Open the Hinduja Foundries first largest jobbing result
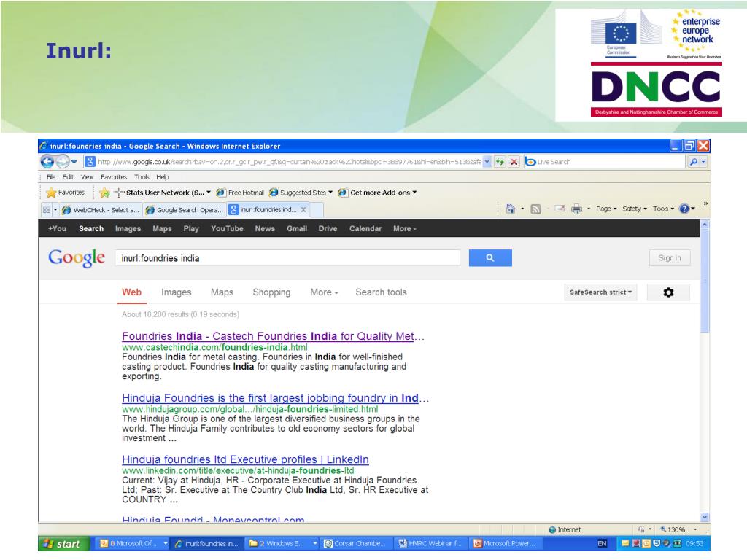This screenshot has height=560, width=747. (x=275, y=398)
